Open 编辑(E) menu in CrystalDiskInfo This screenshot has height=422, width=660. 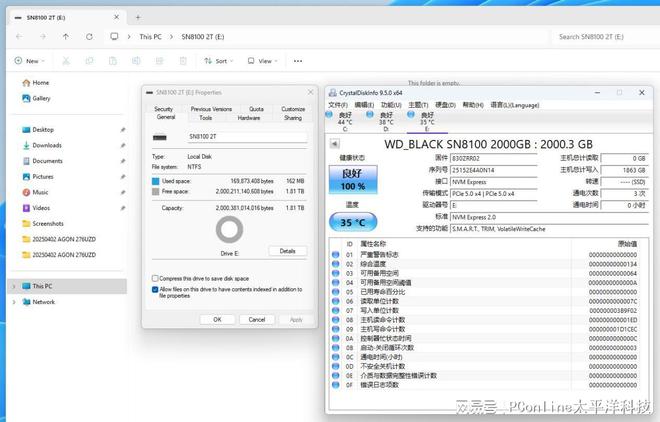coord(364,105)
